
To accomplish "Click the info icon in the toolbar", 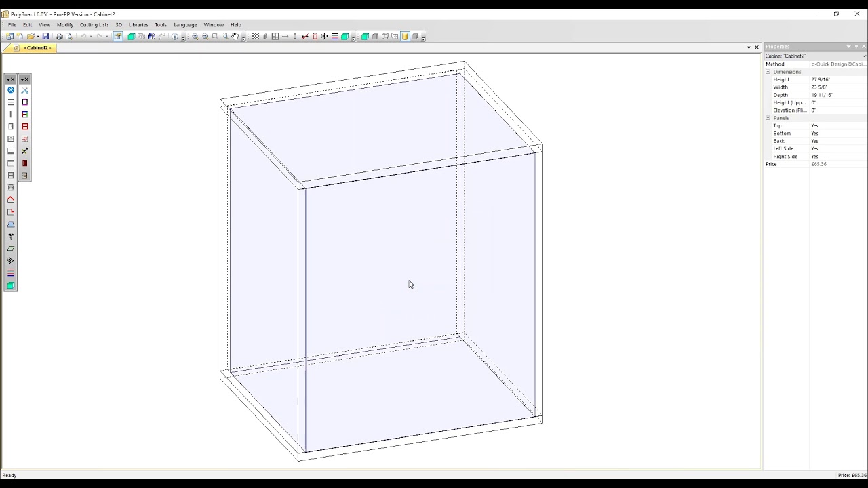I will (x=175, y=37).
